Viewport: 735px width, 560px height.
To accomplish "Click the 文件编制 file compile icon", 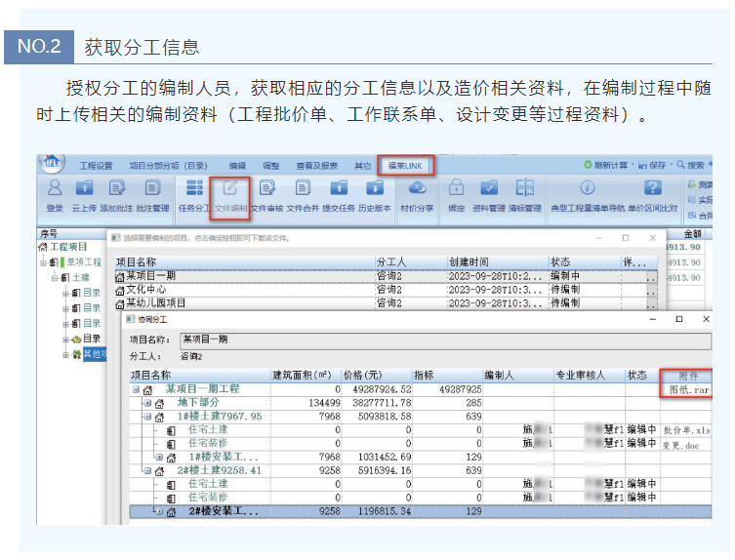I will 230,188.
